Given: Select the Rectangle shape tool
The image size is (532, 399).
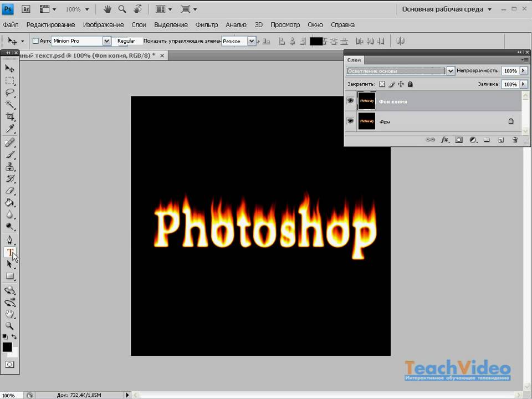Looking at the screenshot, I should point(9,276).
